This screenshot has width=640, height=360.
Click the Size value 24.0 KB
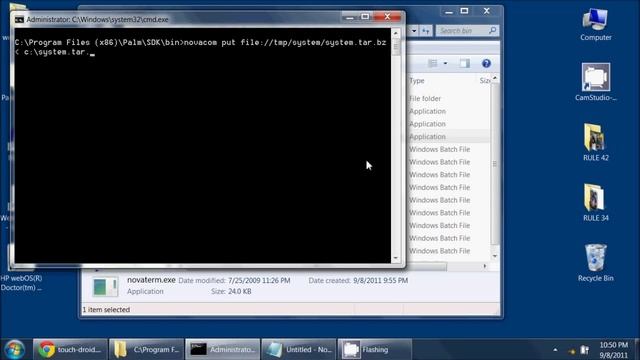240,291
